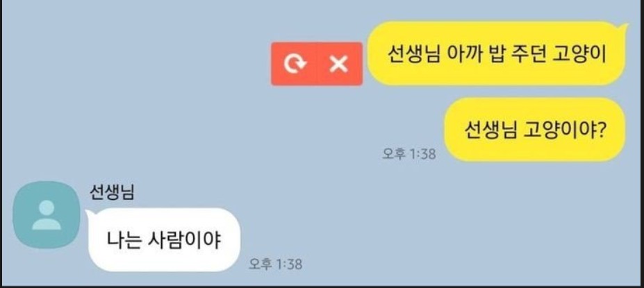Delete the failed message with the X icon
The height and width of the screenshot is (288, 644).
[339, 64]
